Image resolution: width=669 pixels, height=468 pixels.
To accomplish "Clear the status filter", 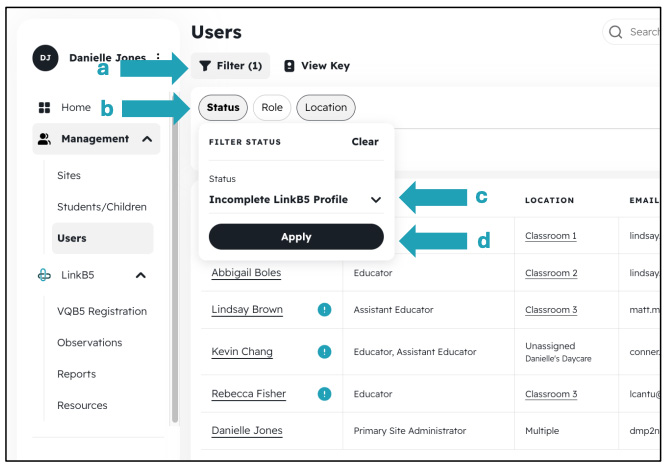I will [x=365, y=142].
